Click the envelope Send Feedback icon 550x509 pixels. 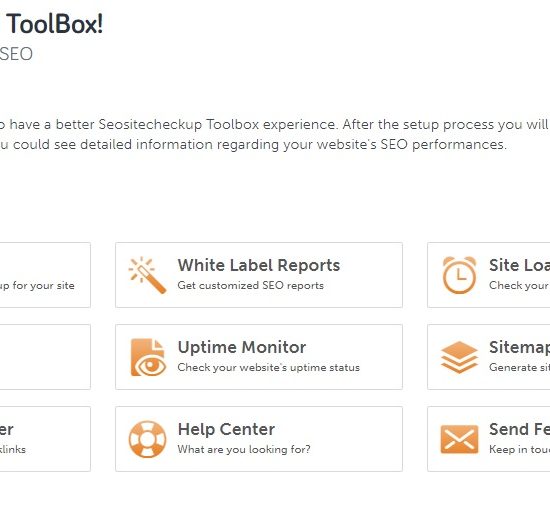(459, 439)
